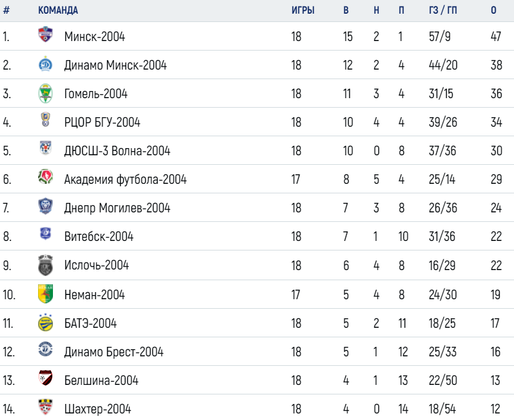This screenshot has width=514, height=420.
Task: Click the БАТЭ-2004 yellow logo
Action: (45, 322)
